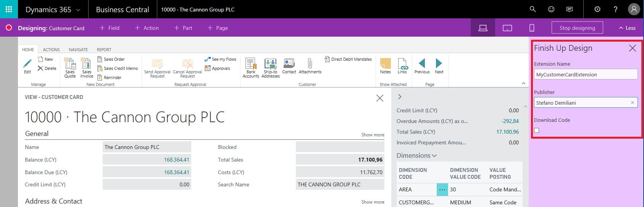Image resolution: width=644 pixels, height=207 pixels.
Task: Close the Customer Card view
Action: tap(380, 98)
